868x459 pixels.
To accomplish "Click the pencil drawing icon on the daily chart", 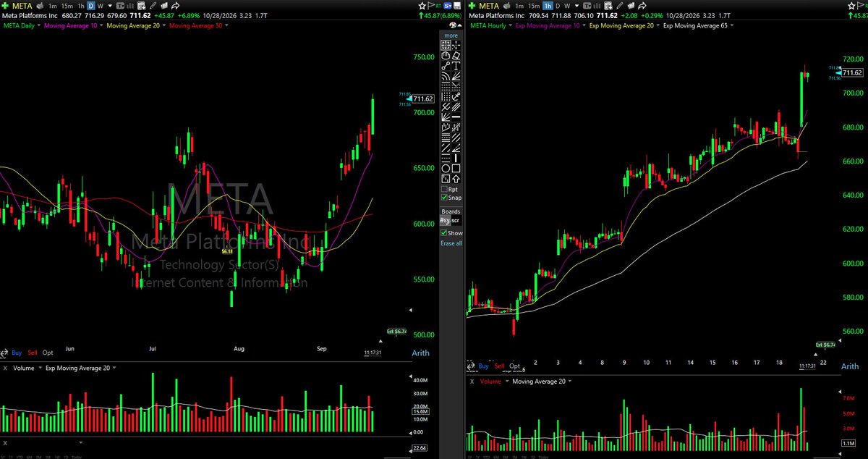I will coord(153,6).
